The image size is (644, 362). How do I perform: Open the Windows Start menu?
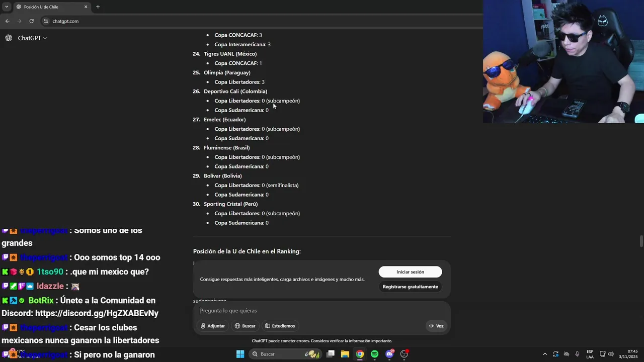click(x=240, y=354)
